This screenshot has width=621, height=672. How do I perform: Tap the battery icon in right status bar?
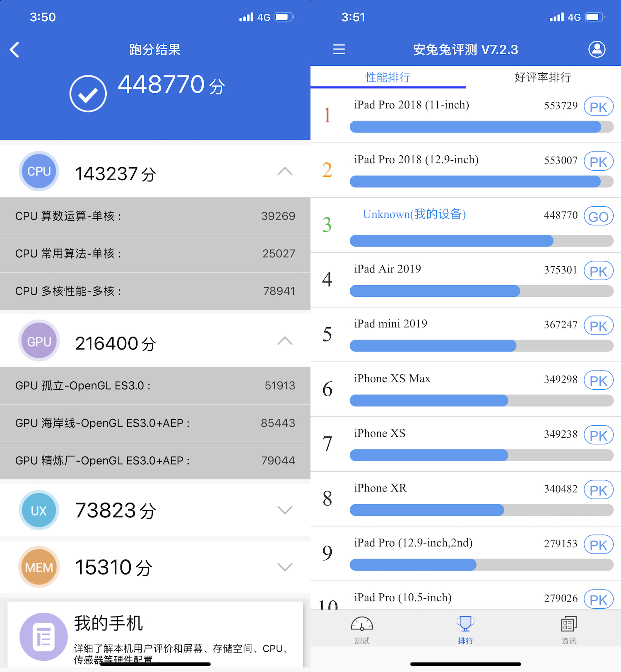point(595,17)
